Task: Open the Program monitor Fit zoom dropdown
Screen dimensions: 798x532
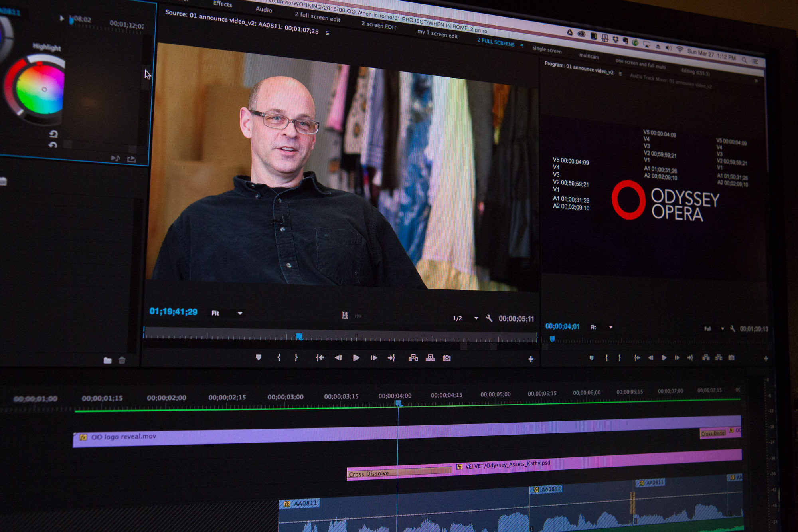Action: (601, 327)
